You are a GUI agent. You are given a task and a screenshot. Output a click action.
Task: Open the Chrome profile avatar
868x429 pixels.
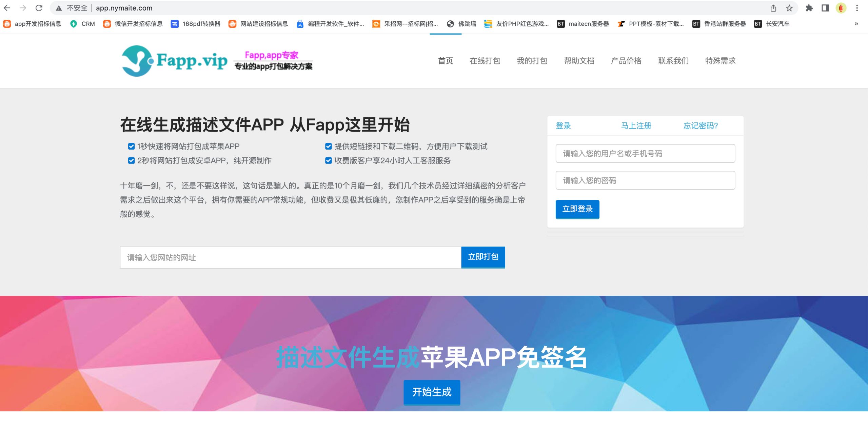[841, 8]
